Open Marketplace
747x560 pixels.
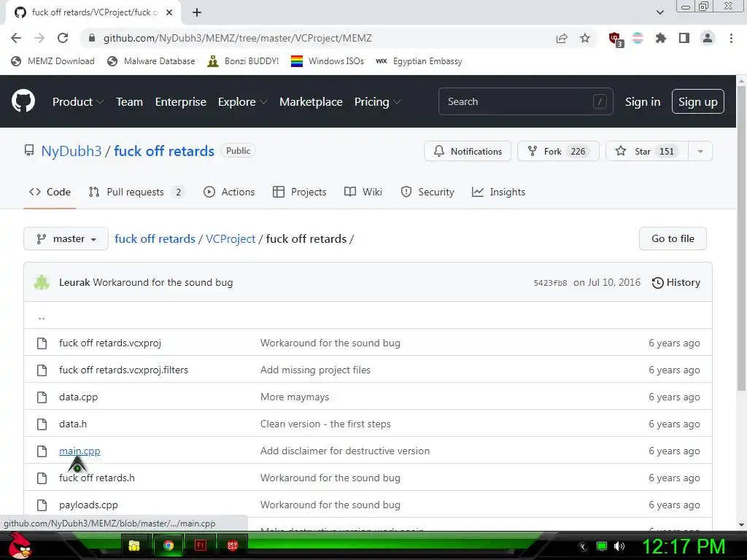[x=311, y=101]
